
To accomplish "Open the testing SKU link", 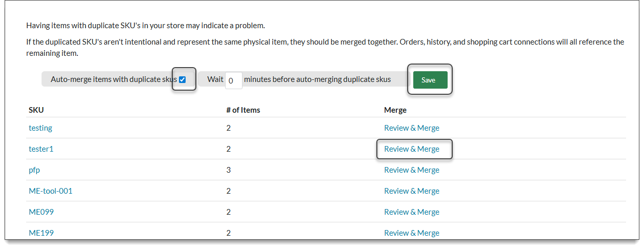I will pos(41,128).
